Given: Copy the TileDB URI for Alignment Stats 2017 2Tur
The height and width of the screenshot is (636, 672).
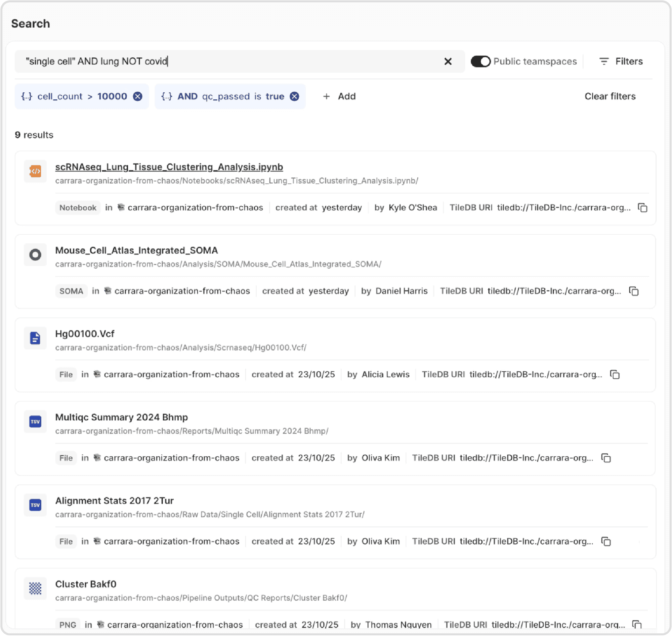Looking at the screenshot, I should pos(606,541).
